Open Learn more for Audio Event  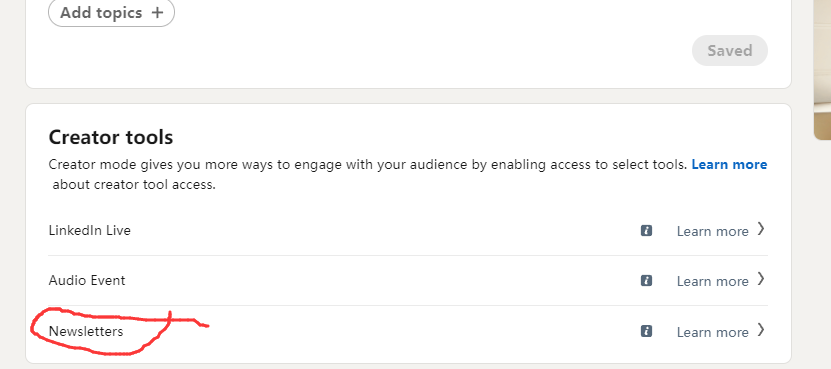click(x=712, y=281)
